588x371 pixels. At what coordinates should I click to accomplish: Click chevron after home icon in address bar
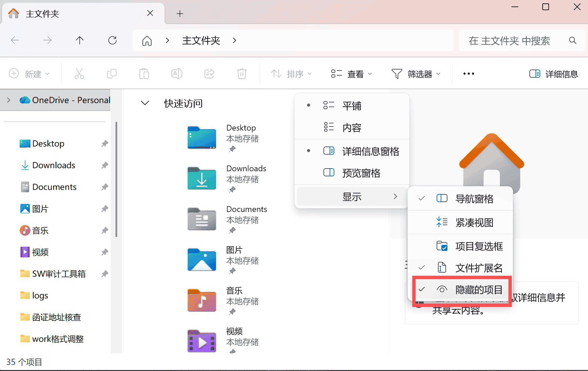[x=167, y=40]
